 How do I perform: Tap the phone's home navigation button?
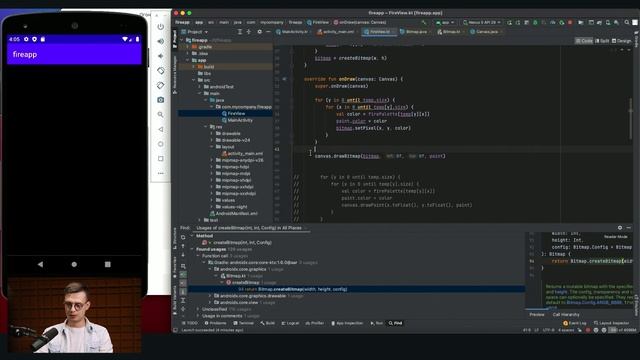(x=74, y=264)
